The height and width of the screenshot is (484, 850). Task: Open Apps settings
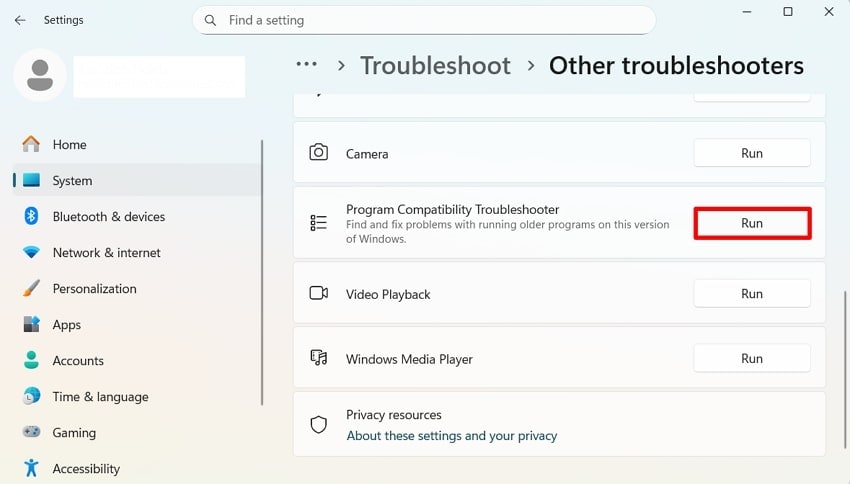[x=137, y=325]
